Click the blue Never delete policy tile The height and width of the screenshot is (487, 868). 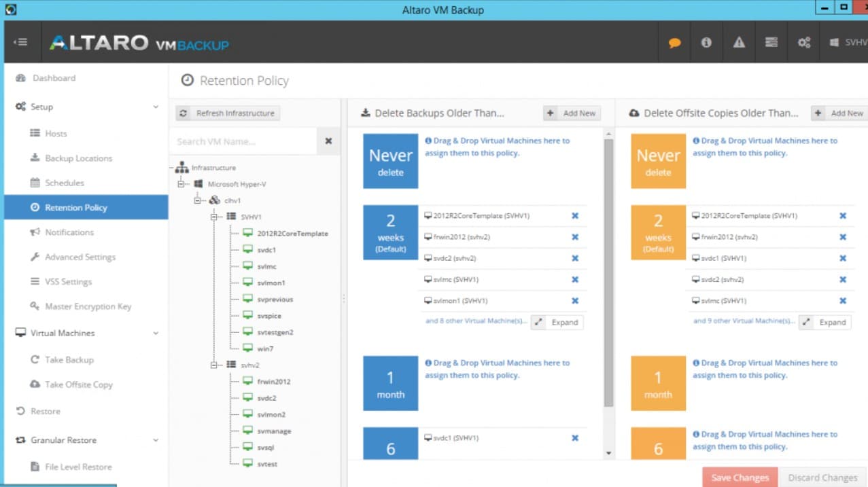click(x=390, y=161)
